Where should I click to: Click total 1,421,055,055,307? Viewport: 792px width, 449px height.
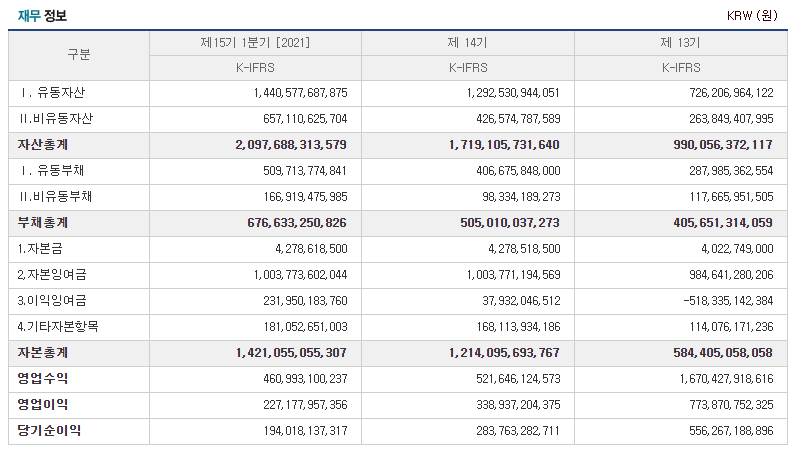pos(291,353)
